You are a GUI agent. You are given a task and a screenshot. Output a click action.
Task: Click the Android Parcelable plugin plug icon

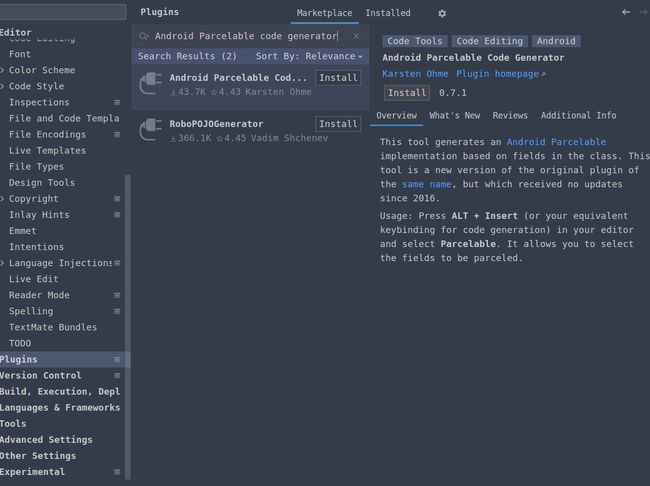[151, 83]
